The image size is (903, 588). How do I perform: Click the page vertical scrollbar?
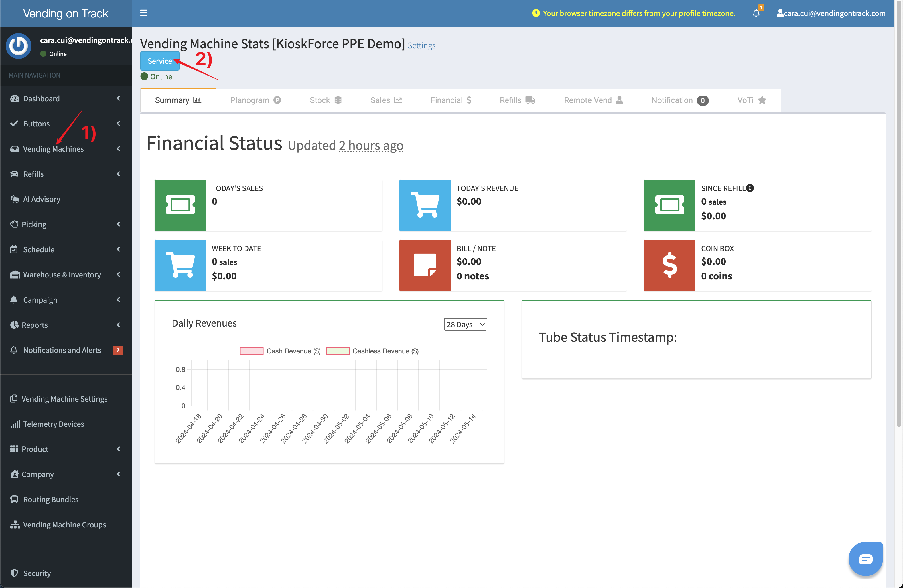coord(898,212)
